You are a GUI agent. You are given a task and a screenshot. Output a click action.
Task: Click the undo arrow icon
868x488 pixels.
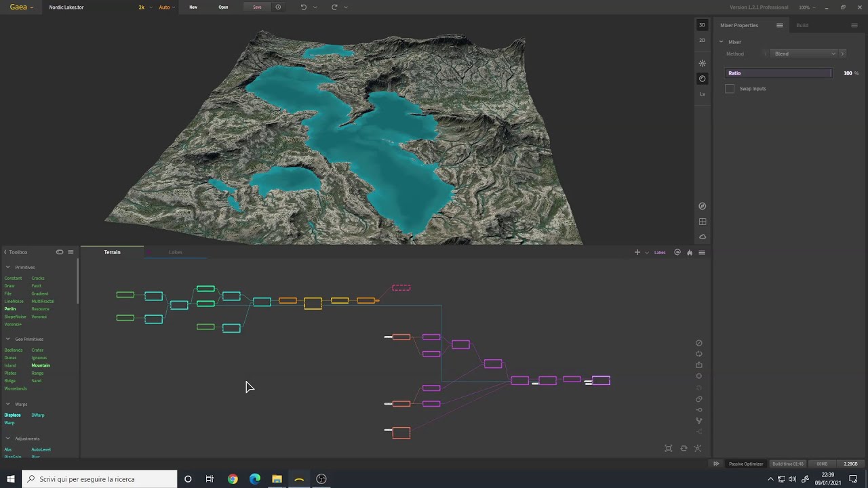click(303, 7)
